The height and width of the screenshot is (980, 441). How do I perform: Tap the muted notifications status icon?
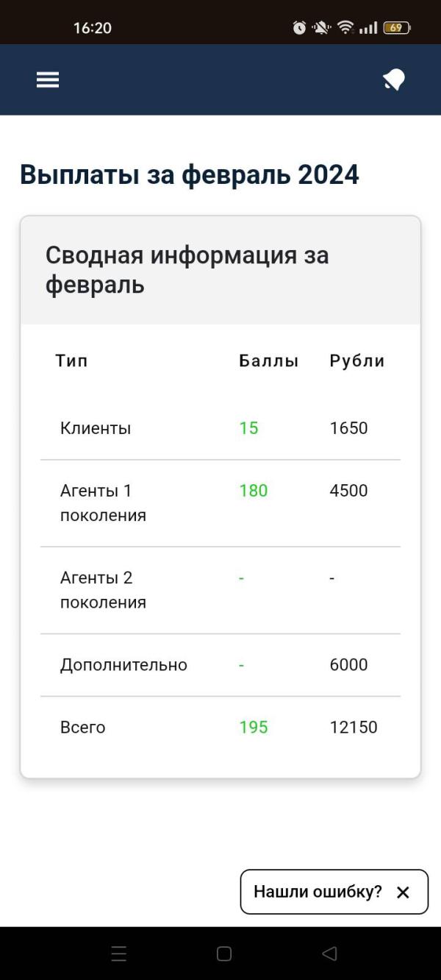pos(321,28)
